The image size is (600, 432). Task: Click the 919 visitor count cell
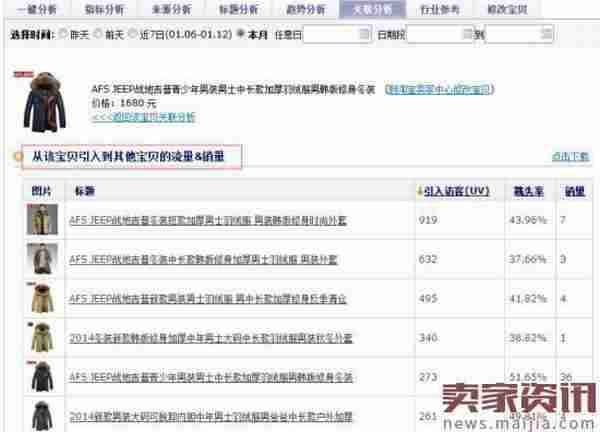tap(428, 220)
